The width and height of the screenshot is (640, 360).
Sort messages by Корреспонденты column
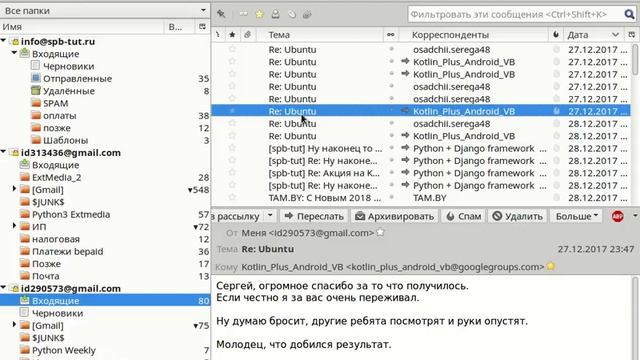473,35
